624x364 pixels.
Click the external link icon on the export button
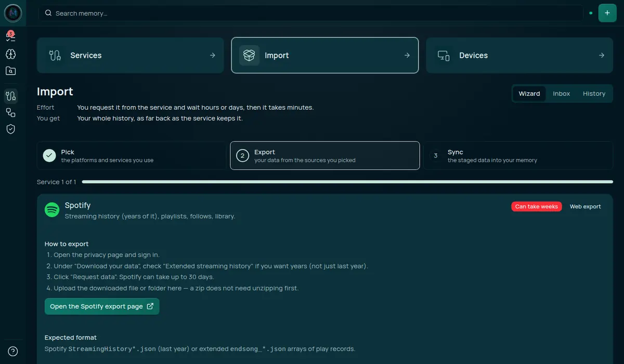coord(150,306)
